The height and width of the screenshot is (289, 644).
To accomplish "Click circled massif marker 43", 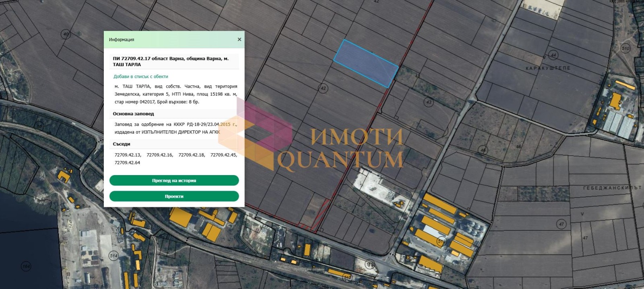I will 429,102.
